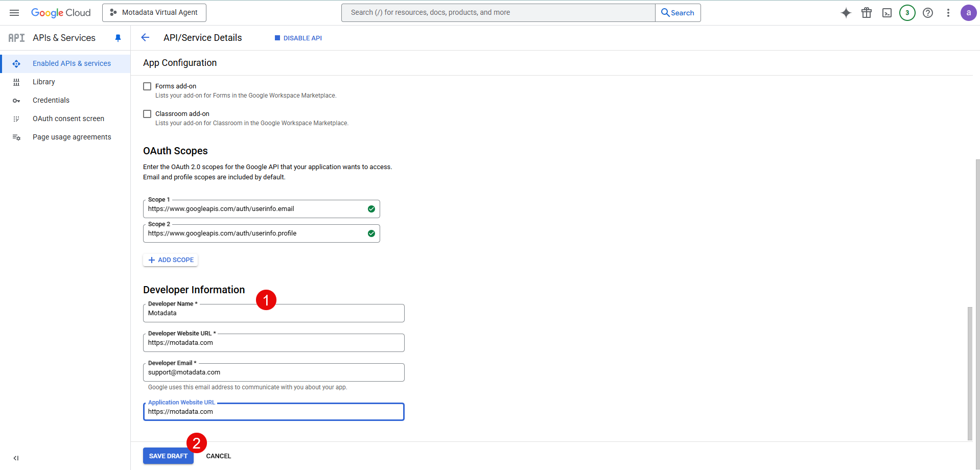
Task: Click the navigation hamburger menu icon
Action: tap(14, 13)
